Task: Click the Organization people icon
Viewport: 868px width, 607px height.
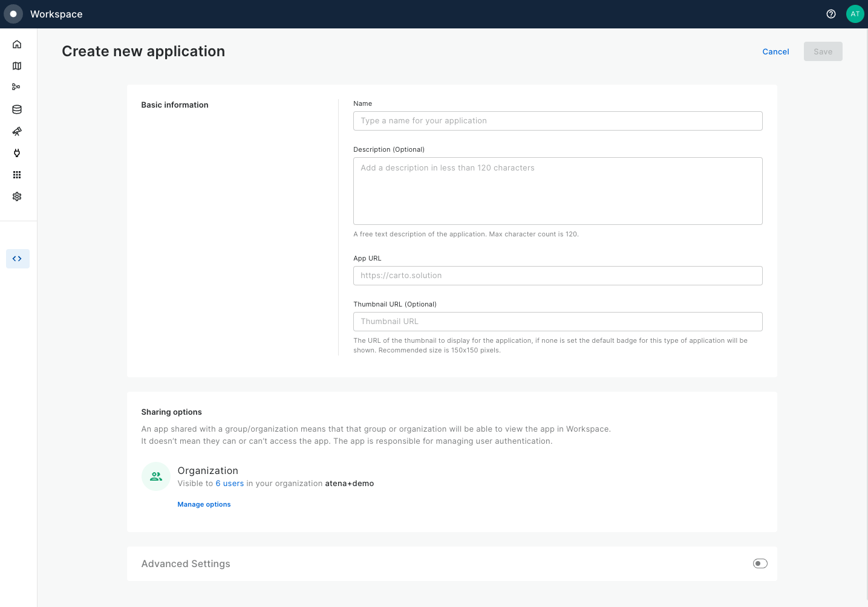Action: click(156, 476)
